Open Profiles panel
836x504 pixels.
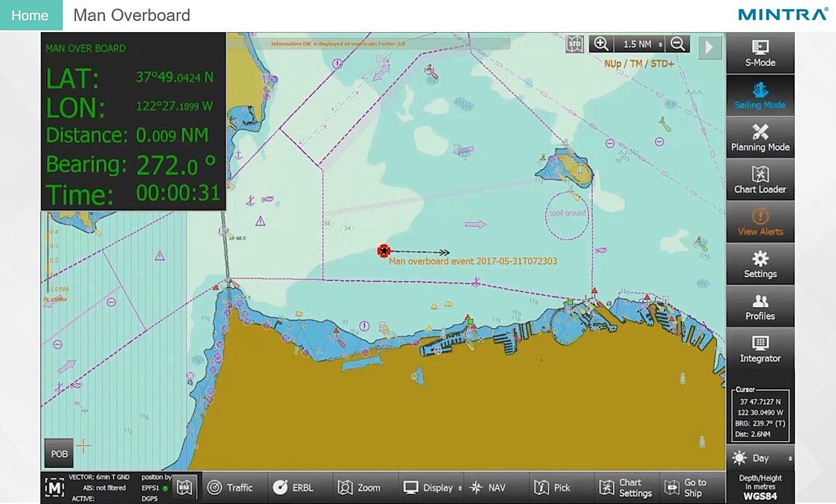[760, 306]
